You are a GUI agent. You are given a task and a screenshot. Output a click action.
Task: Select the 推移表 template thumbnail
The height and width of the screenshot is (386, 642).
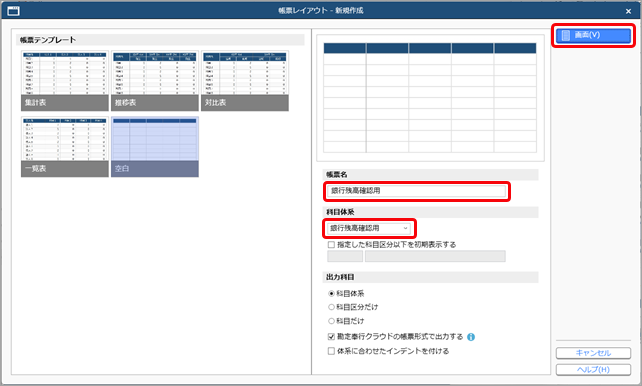pyautogui.click(x=155, y=81)
